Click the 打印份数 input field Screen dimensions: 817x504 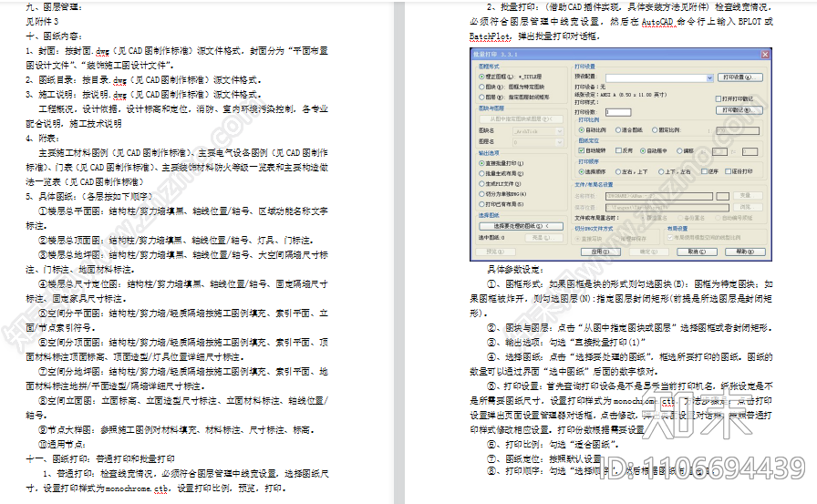pos(618,112)
